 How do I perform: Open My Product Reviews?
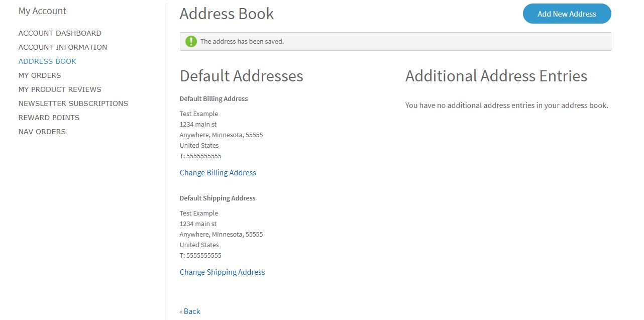(x=59, y=89)
